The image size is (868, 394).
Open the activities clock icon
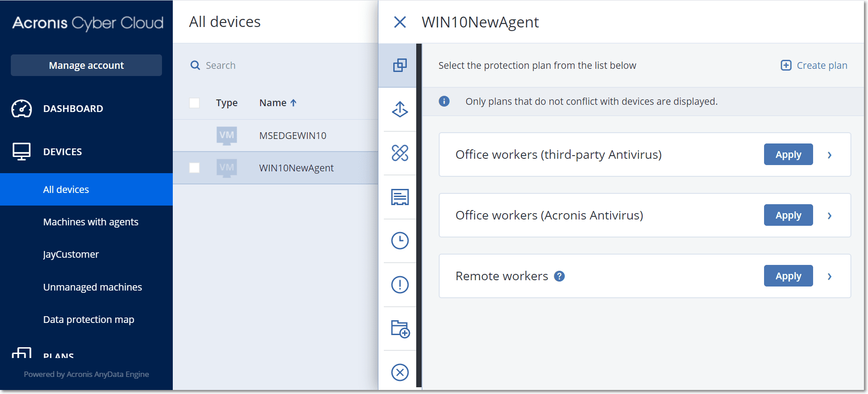pos(400,241)
